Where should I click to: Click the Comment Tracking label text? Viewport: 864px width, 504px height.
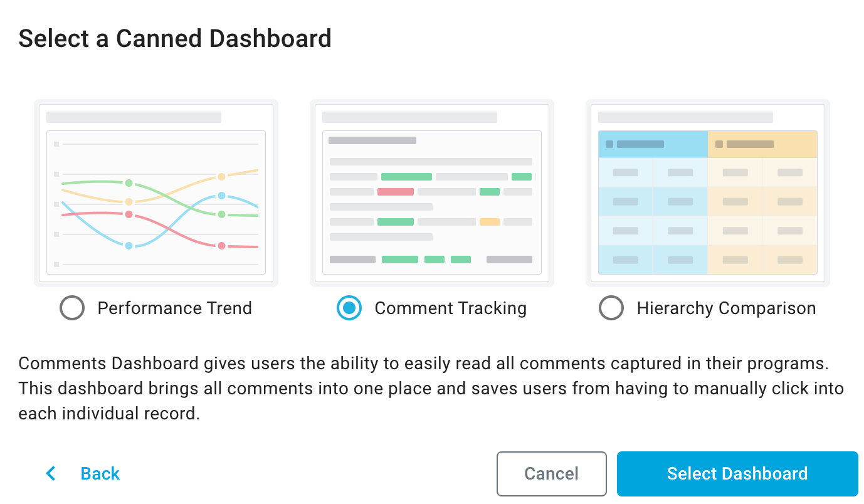(x=450, y=308)
